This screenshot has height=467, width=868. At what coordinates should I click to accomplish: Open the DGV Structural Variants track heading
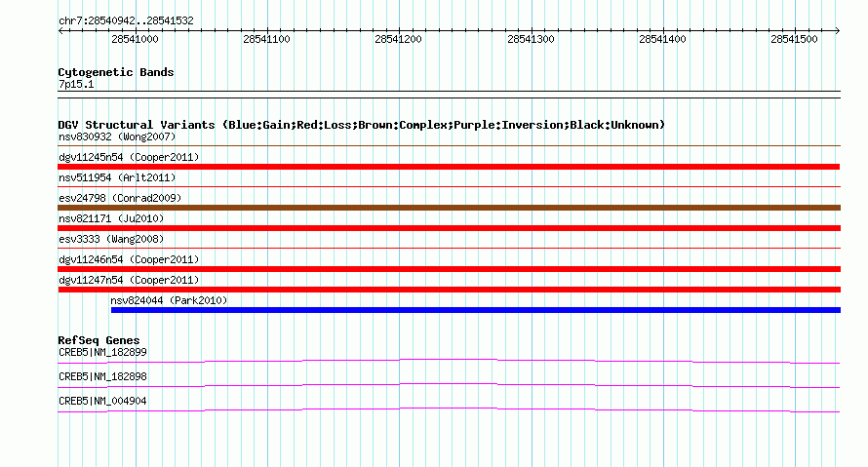361,125
